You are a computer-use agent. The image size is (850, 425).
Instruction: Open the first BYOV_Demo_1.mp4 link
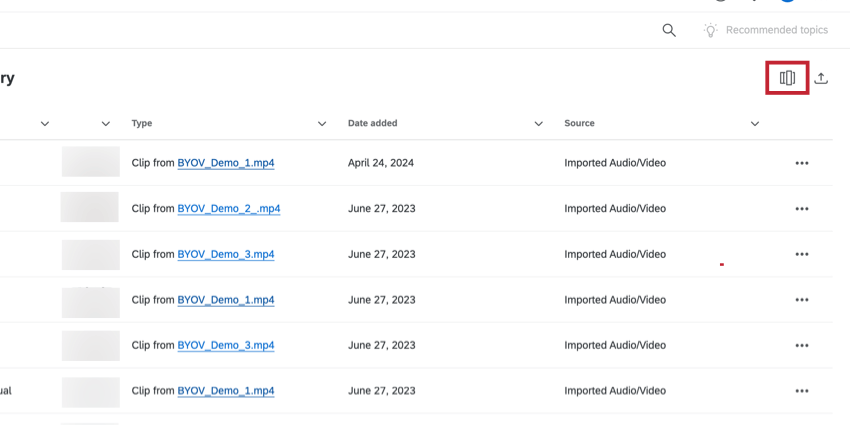pos(225,163)
